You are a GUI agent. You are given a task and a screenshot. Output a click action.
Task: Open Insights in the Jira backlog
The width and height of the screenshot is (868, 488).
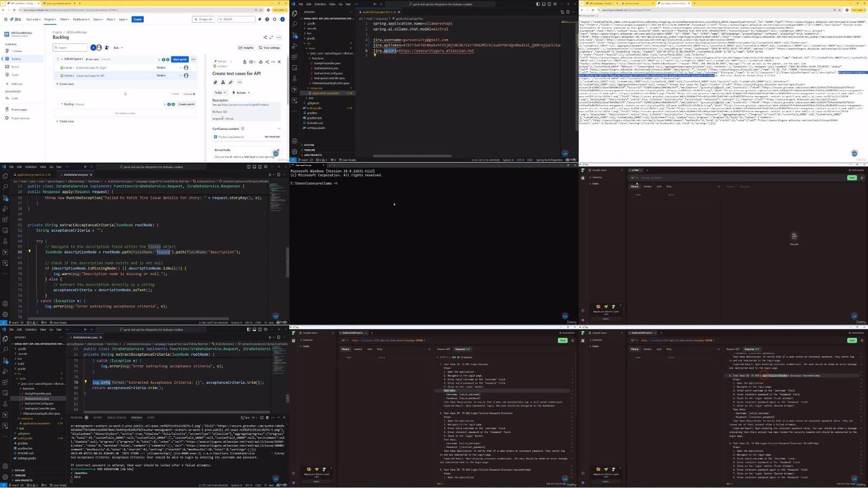pos(246,48)
